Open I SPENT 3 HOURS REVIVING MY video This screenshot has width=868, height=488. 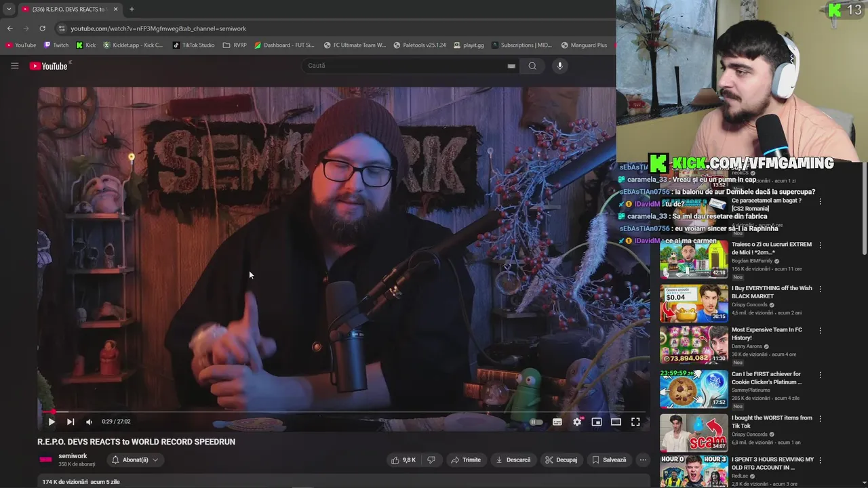click(772, 464)
